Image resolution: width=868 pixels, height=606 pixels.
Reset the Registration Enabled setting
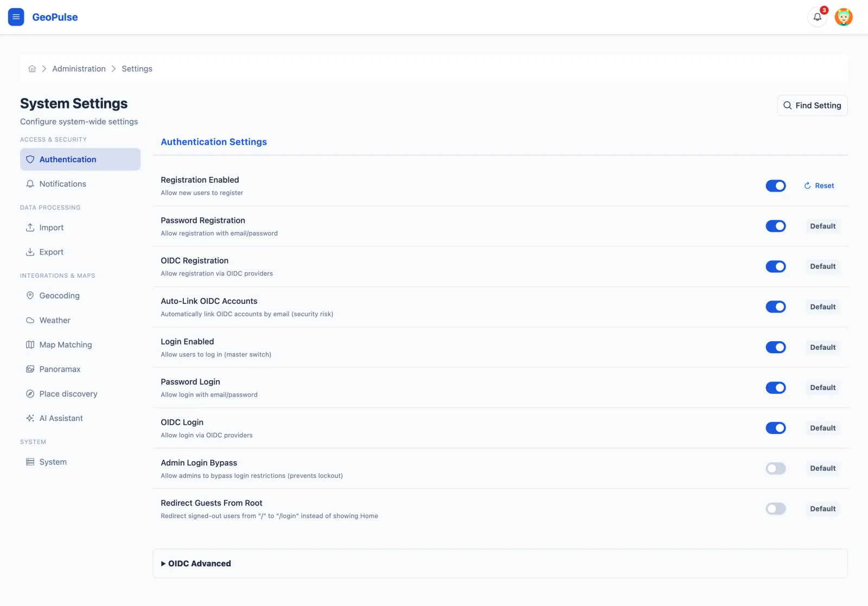pyautogui.click(x=819, y=186)
